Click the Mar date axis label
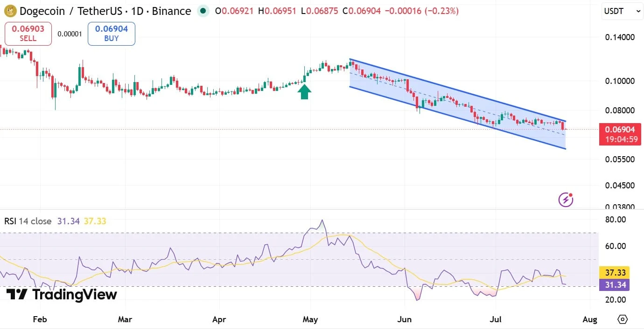 (x=125, y=319)
